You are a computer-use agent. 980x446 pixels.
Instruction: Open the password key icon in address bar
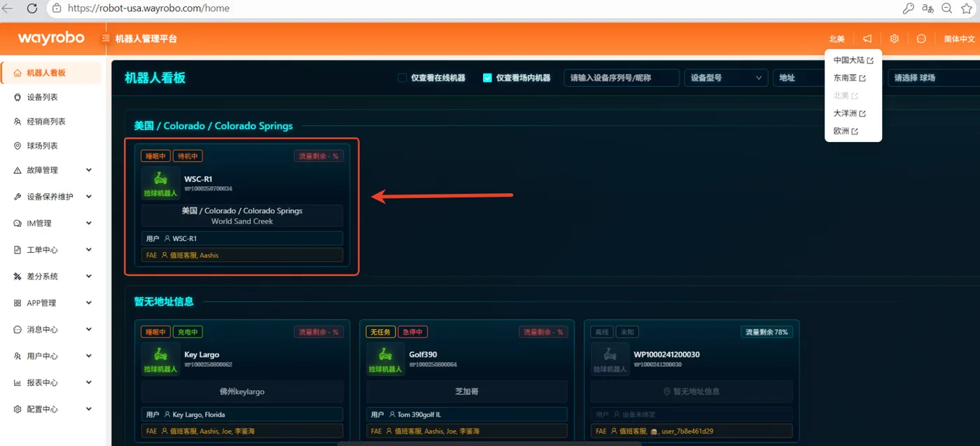pos(908,8)
